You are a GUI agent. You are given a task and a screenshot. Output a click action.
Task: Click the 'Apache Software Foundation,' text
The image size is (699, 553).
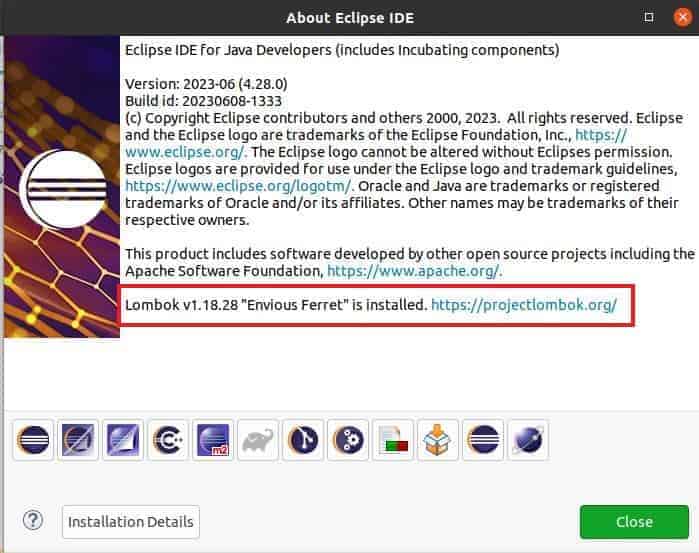pyautogui.click(x=225, y=271)
